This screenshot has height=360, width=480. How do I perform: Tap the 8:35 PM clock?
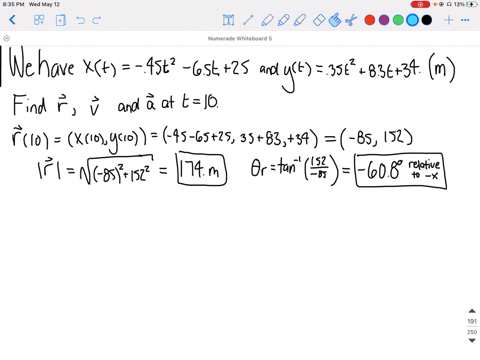click(13, 4)
